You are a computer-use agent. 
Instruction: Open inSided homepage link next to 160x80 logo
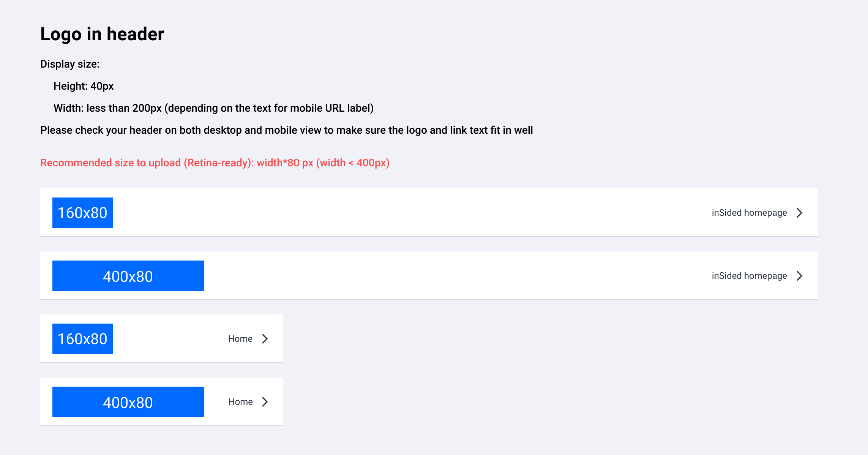click(749, 213)
